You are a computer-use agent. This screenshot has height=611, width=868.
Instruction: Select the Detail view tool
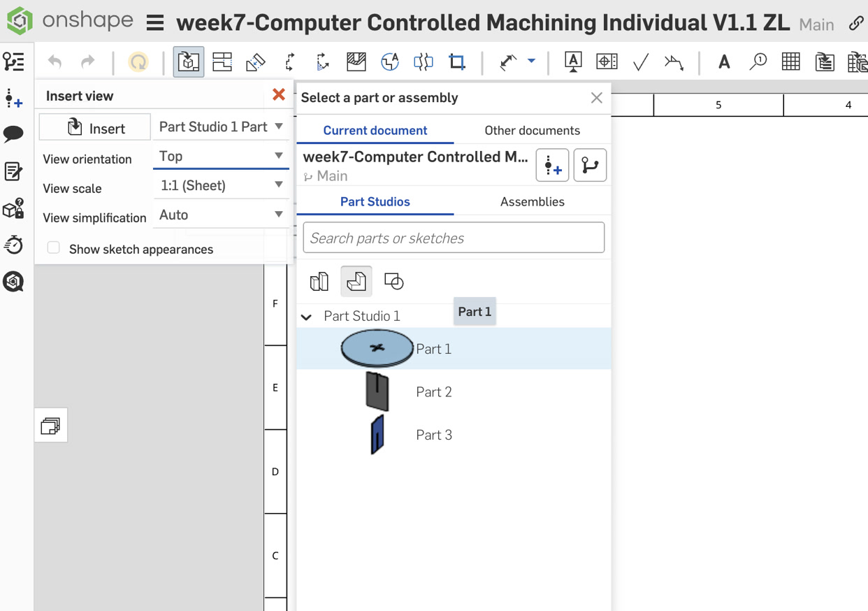pos(390,62)
